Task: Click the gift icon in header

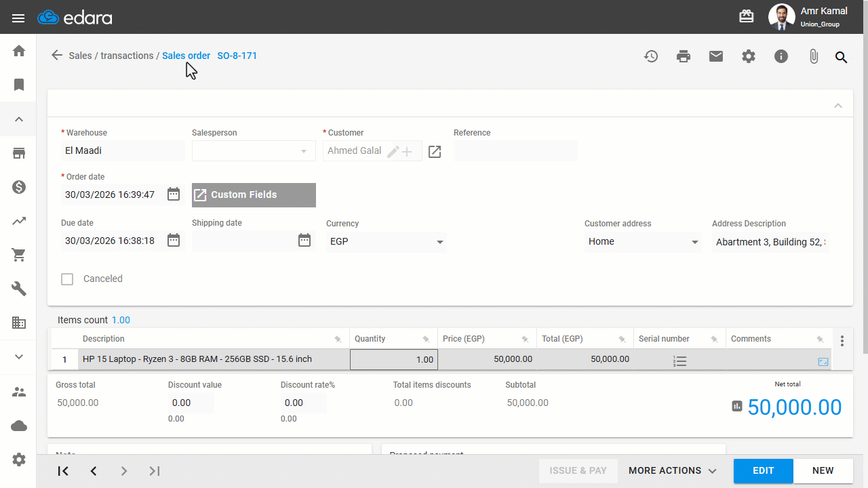Action: [x=747, y=16]
